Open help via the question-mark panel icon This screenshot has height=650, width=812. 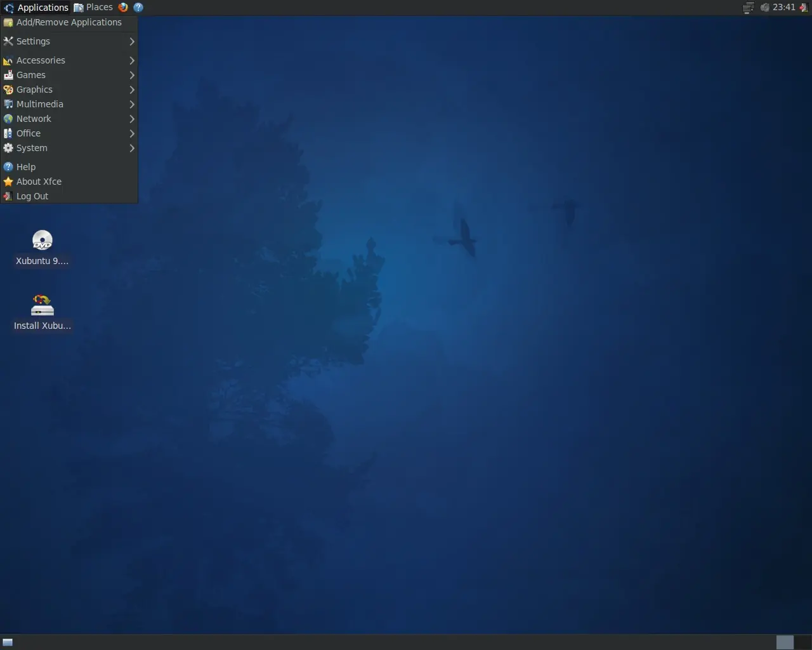138,7
